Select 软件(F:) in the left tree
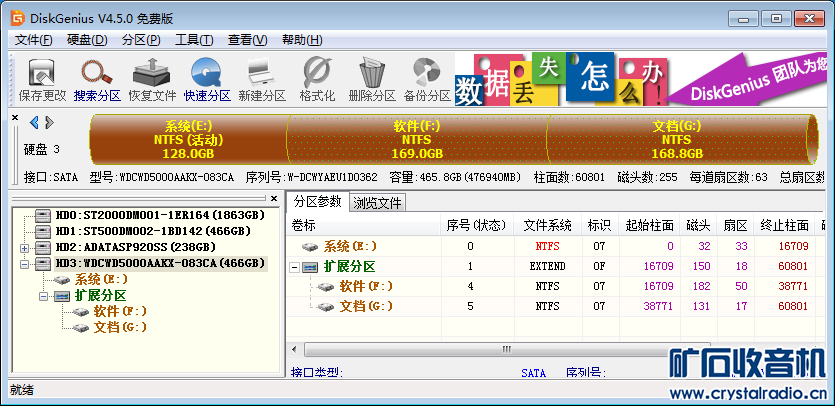Screen dimensions: 835x406 pos(120,311)
